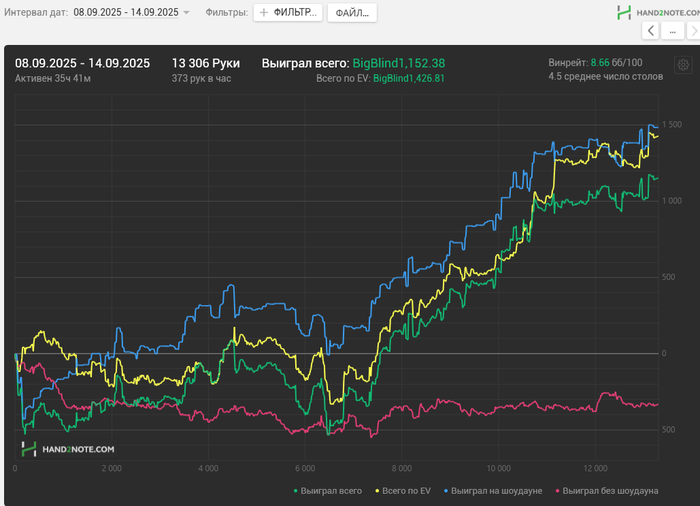Click the 1 500 y-axis label
This screenshot has height=506, width=700.
[672, 125]
